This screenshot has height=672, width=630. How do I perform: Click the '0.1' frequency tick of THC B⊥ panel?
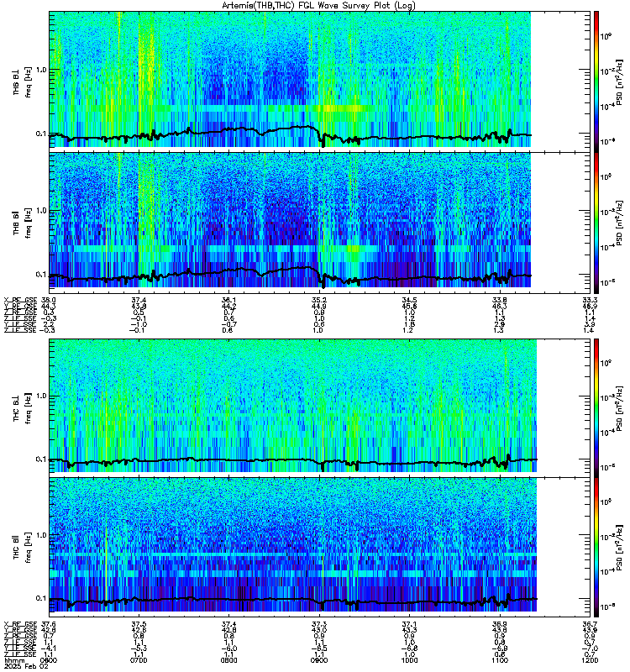point(41,459)
